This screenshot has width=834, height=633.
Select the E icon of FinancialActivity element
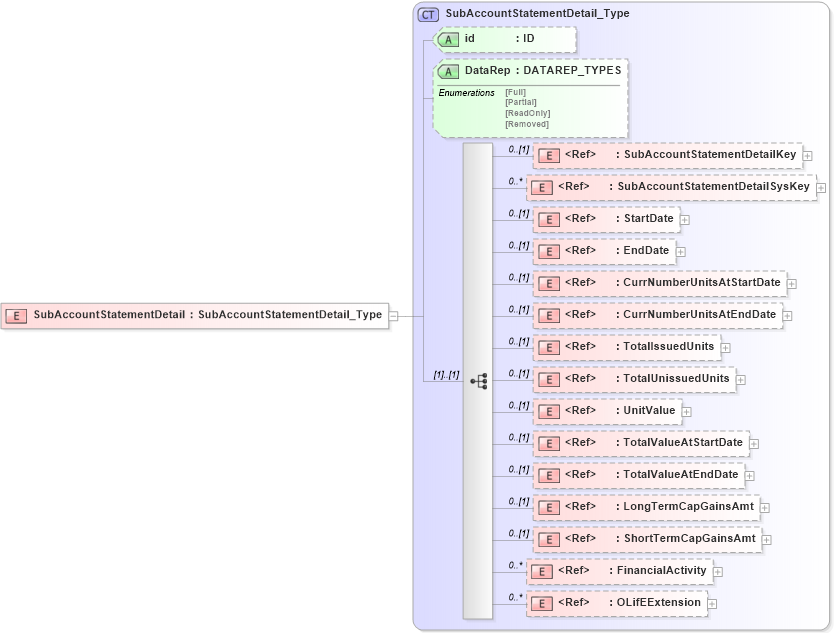tap(542, 571)
